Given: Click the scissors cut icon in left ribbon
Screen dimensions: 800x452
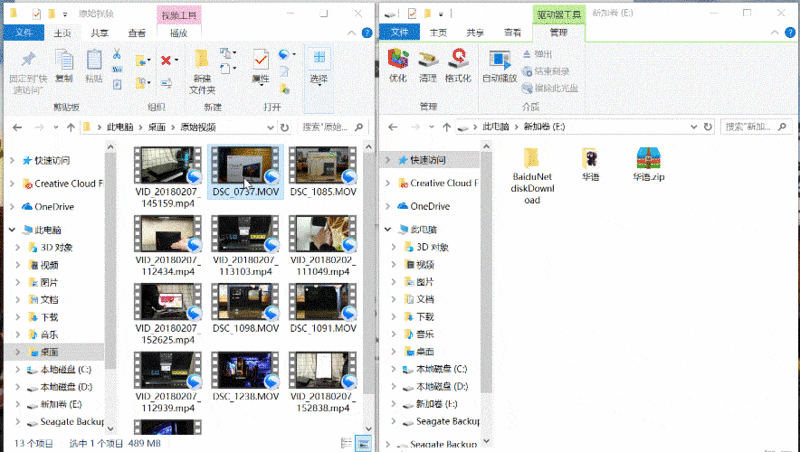Looking at the screenshot, I should pyautogui.click(x=117, y=54).
